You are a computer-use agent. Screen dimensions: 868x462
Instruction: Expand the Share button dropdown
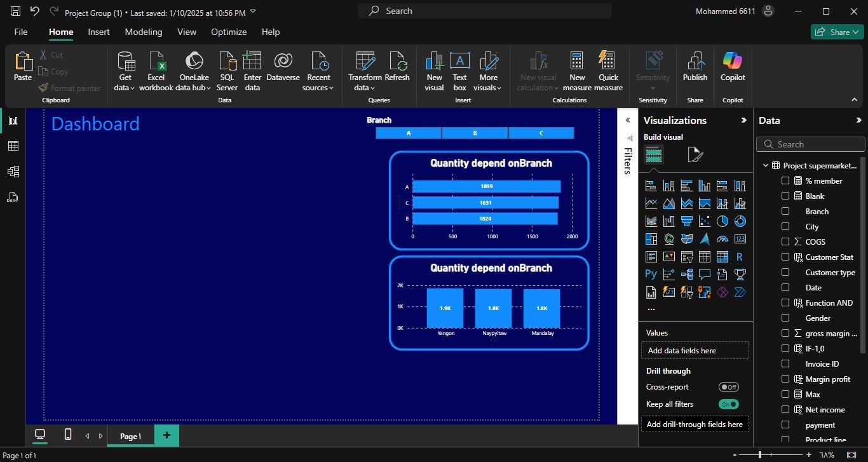coord(855,32)
